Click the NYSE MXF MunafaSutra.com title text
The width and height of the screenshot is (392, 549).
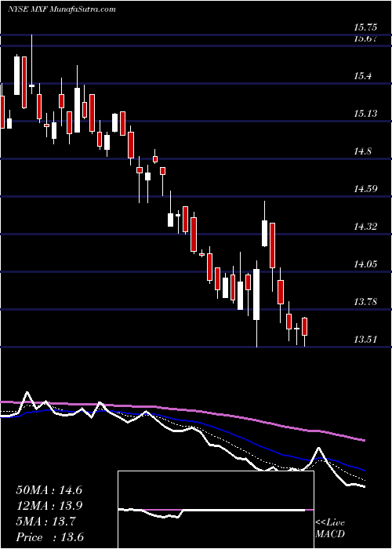61,9
